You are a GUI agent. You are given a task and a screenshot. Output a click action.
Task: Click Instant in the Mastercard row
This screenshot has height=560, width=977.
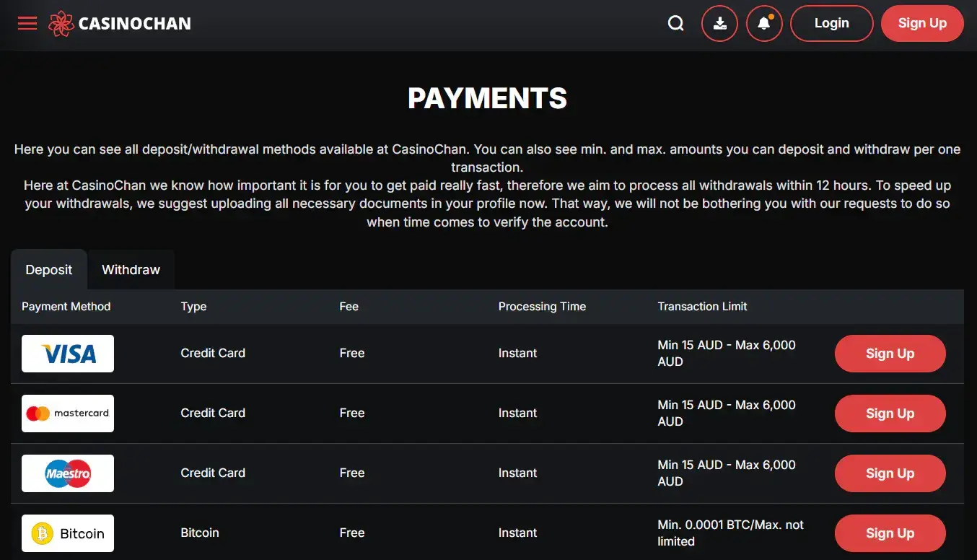[x=517, y=413]
